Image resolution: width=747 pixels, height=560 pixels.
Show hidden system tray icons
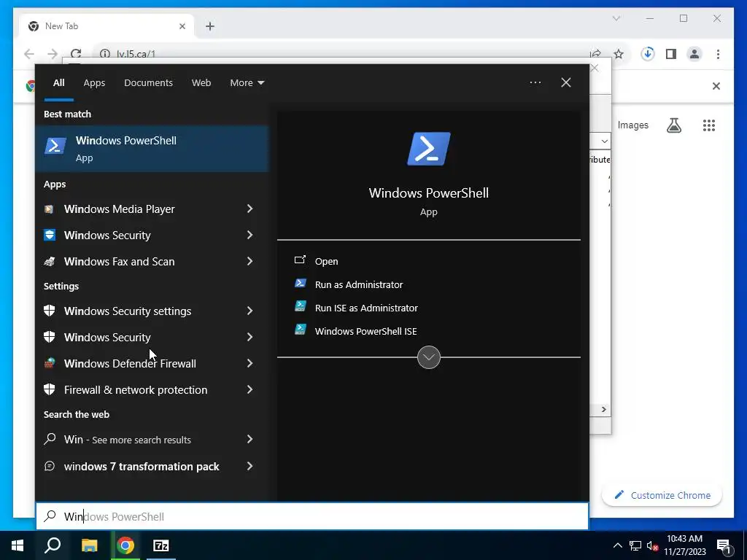617,545
